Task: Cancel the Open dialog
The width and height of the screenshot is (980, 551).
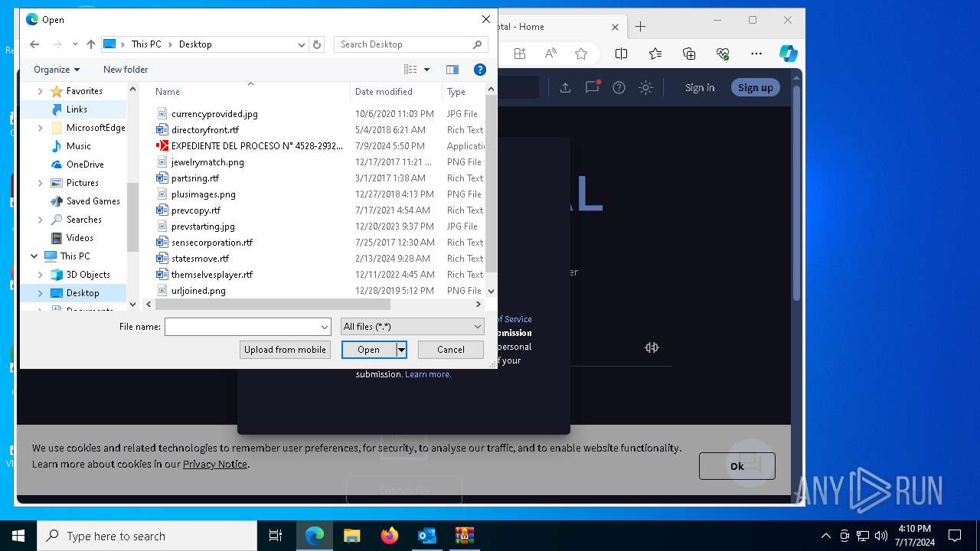Action: (451, 350)
